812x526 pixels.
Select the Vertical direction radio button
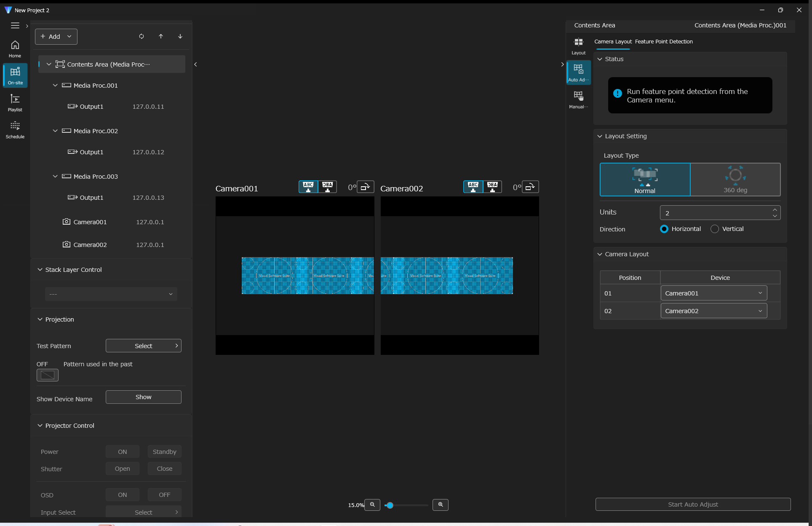coord(715,229)
